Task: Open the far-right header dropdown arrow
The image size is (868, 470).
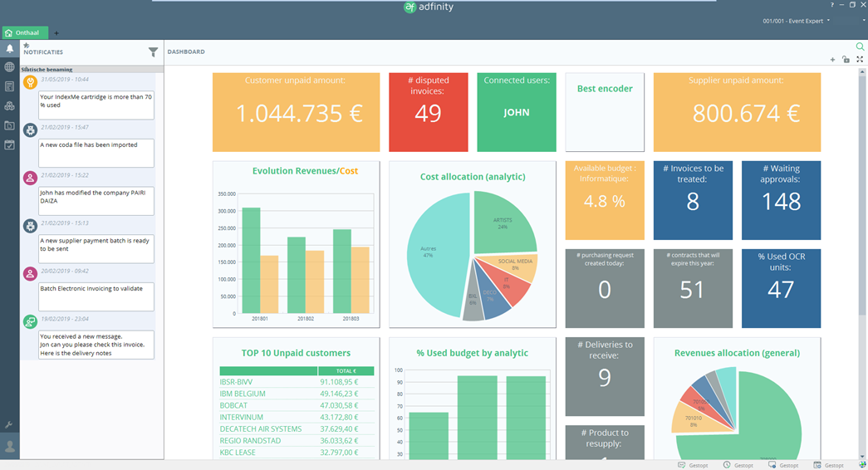Action: coord(854,21)
